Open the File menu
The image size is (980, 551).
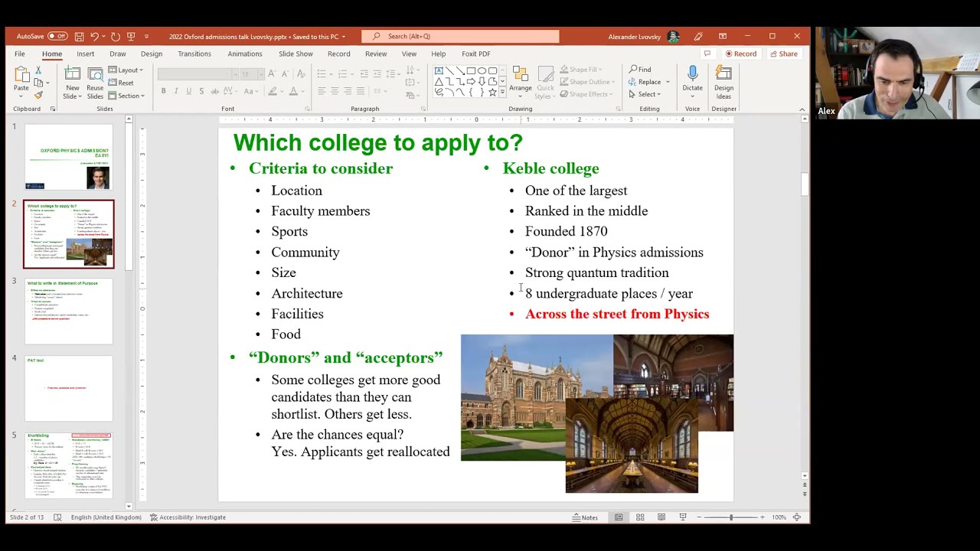(19, 54)
